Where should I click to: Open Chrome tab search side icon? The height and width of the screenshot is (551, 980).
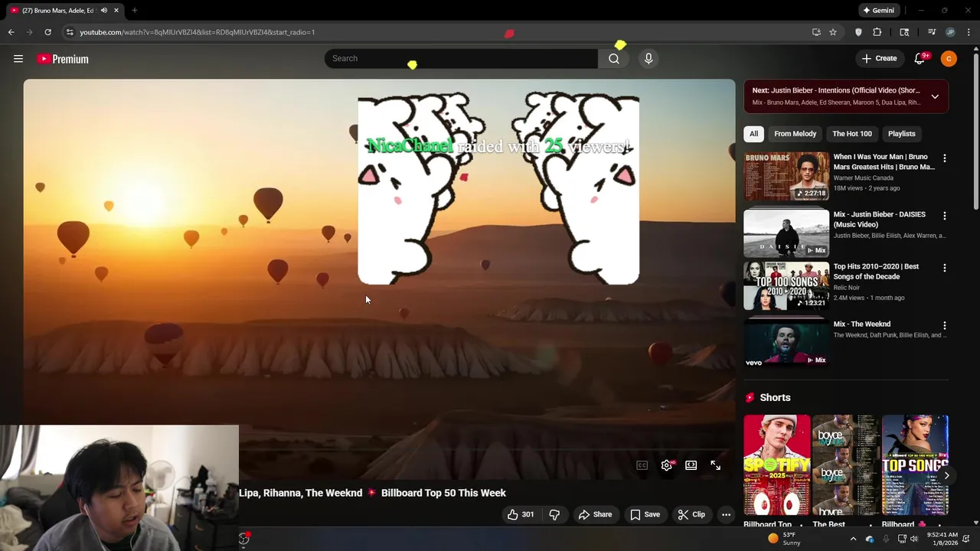904,32
